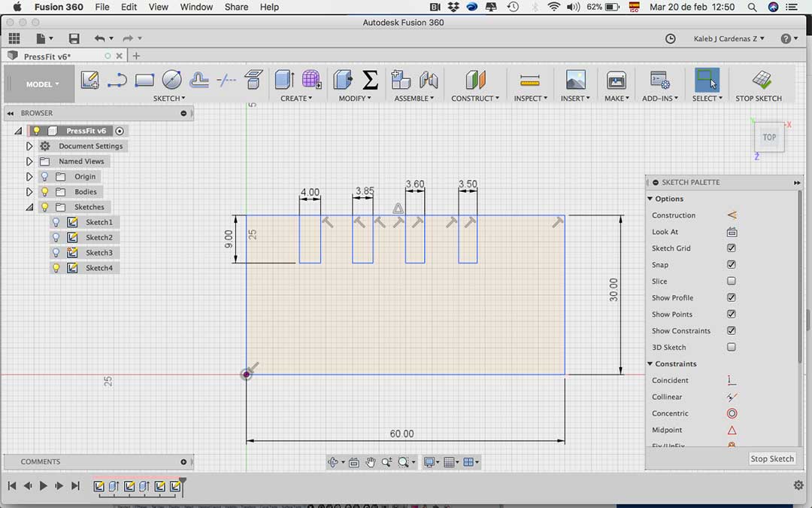Select the Rectangle sketch tool

click(144, 80)
